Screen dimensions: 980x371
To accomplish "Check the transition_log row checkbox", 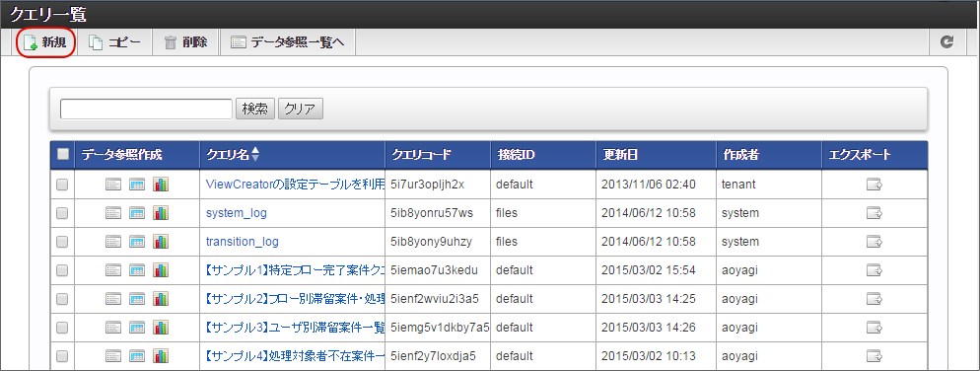I will point(62,242).
